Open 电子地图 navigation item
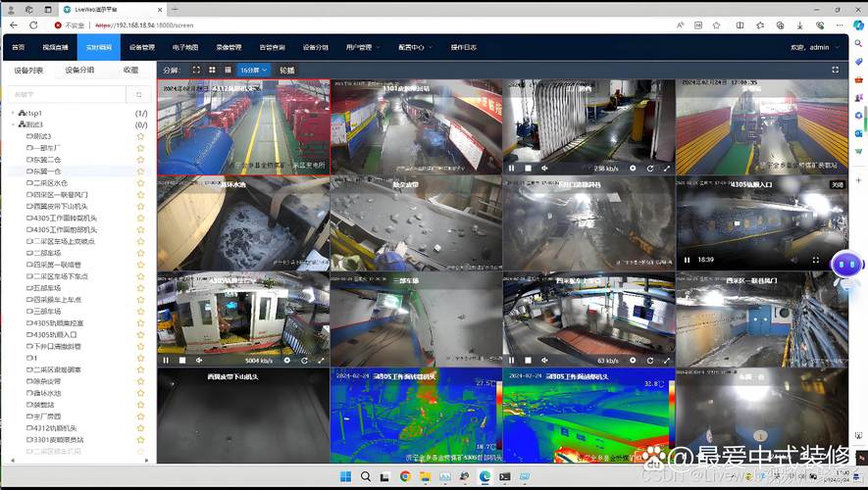868x490 pixels. click(x=185, y=48)
